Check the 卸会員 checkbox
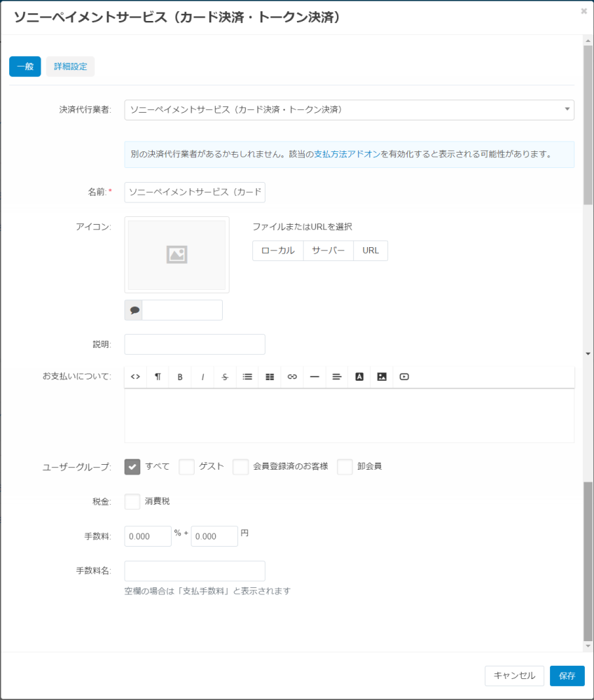This screenshot has height=700, width=594. [x=345, y=467]
